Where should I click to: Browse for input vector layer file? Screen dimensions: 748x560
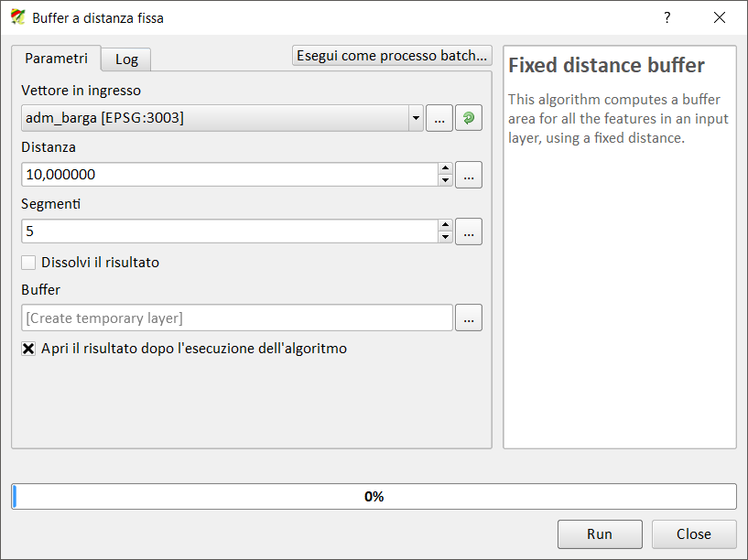(439, 118)
